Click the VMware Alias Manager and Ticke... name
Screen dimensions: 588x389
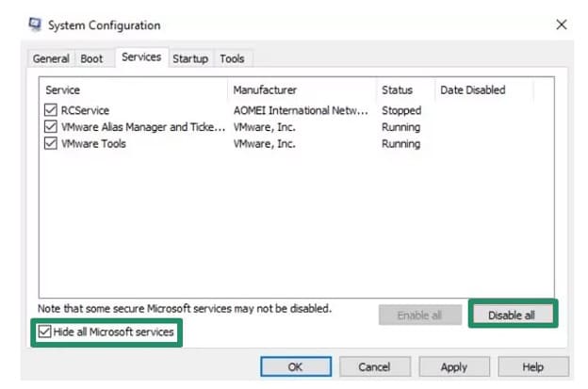point(143,127)
